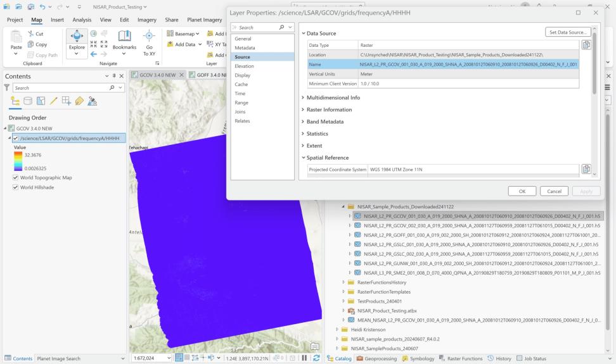Collapse NISAR_Sample_Products_Downloaded241122 folder
Viewport: 616px width, 364px height.
pyautogui.click(x=343, y=206)
